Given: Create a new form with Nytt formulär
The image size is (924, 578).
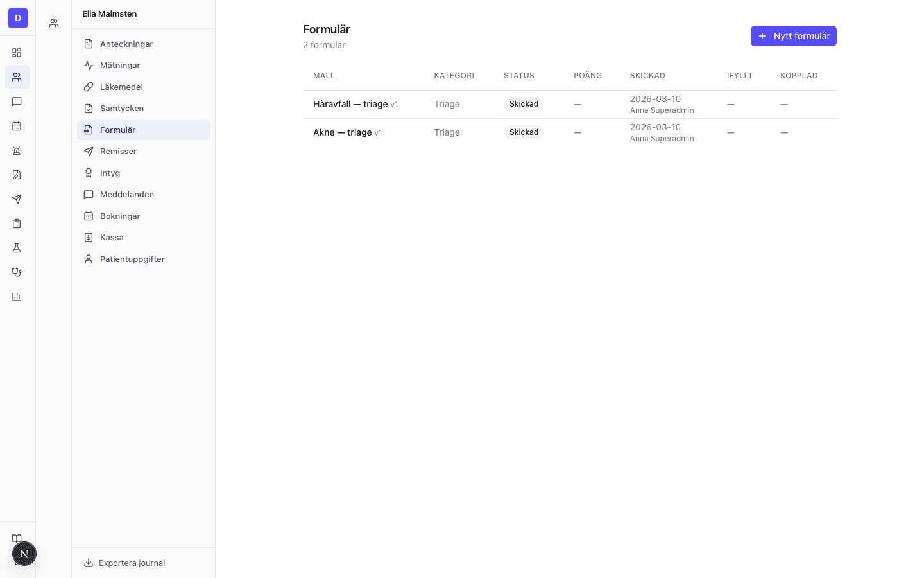Looking at the screenshot, I should 793,36.
